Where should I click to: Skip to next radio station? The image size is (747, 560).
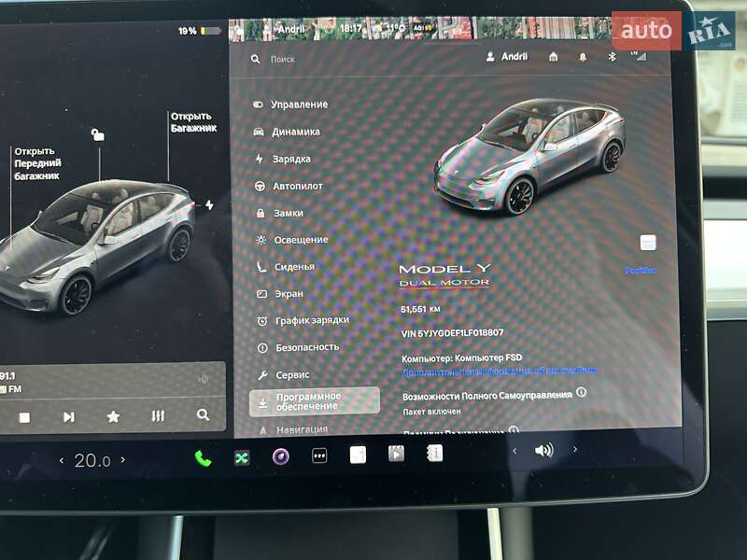click(x=69, y=417)
